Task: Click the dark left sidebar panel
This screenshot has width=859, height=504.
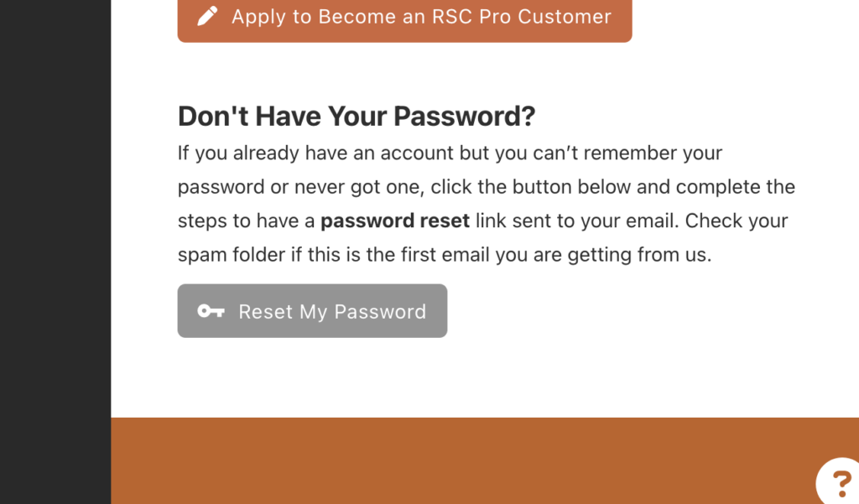Action: (55, 252)
